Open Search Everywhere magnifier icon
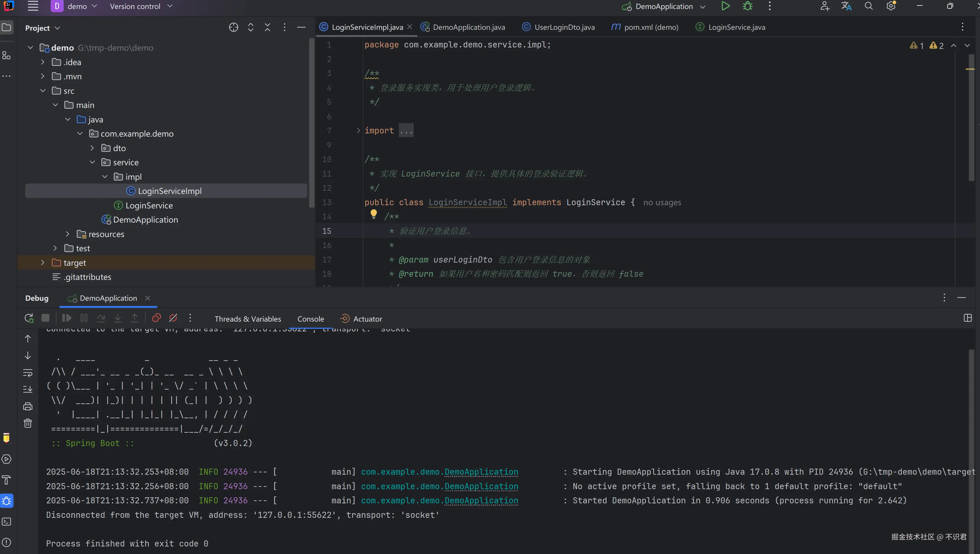Image resolution: width=980 pixels, height=554 pixels. (x=869, y=6)
